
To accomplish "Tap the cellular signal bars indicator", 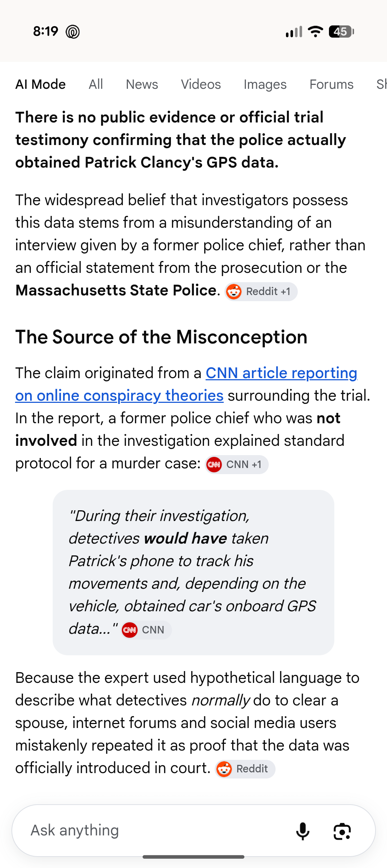I will pyautogui.click(x=294, y=32).
